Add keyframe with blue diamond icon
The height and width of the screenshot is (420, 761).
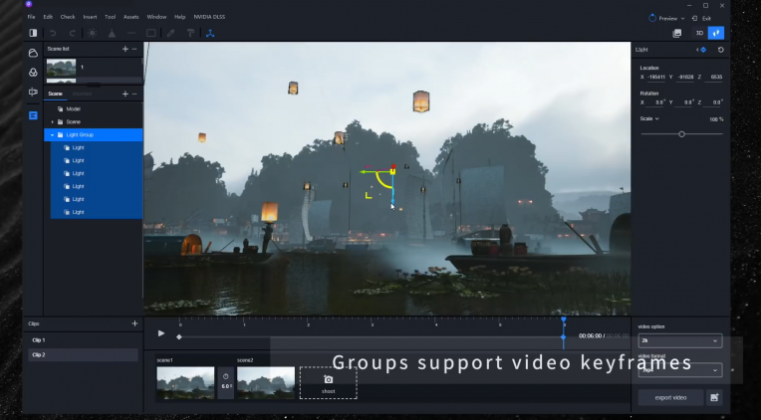[x=703, y=50]
